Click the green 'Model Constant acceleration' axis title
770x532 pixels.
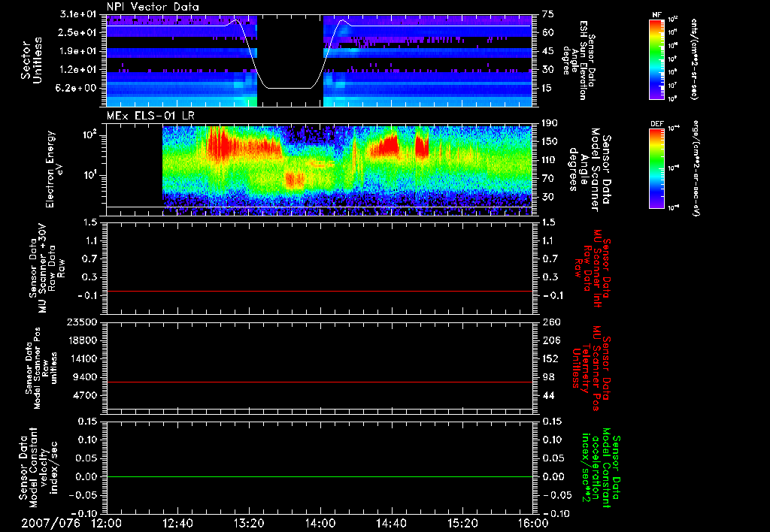(601, 468)
